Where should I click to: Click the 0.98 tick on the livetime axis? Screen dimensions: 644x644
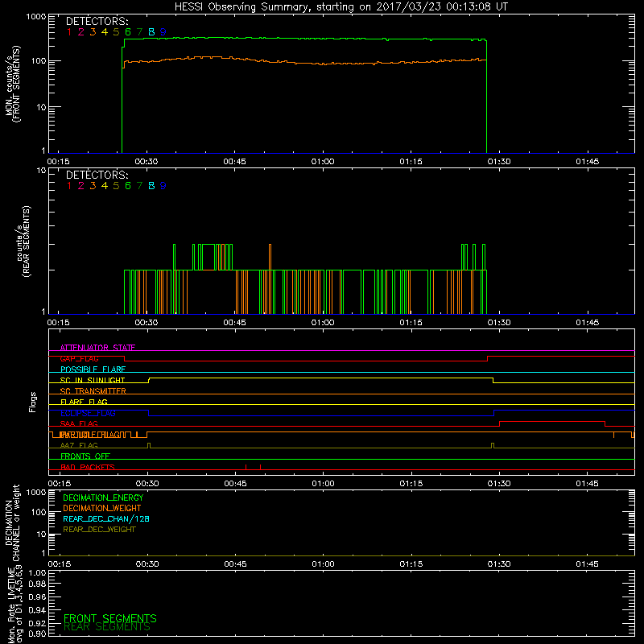click(x=37, y=584)
